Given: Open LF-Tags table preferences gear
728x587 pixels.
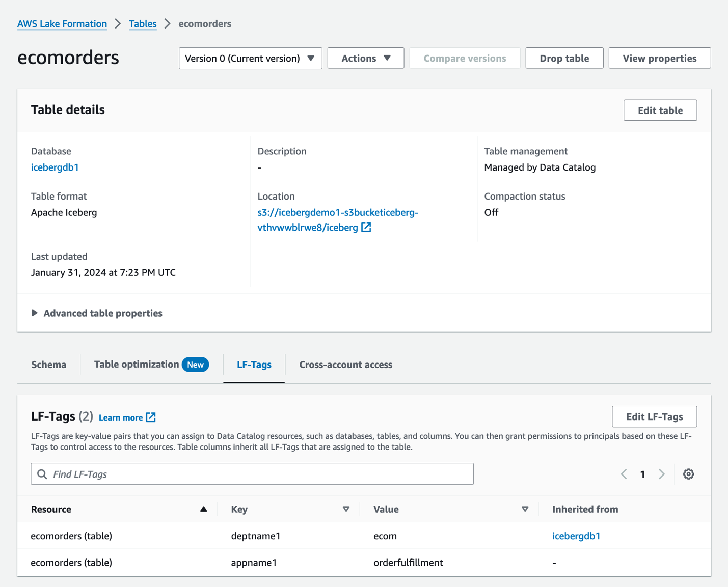Looking at the screenshot, I should tap(689, 474).
